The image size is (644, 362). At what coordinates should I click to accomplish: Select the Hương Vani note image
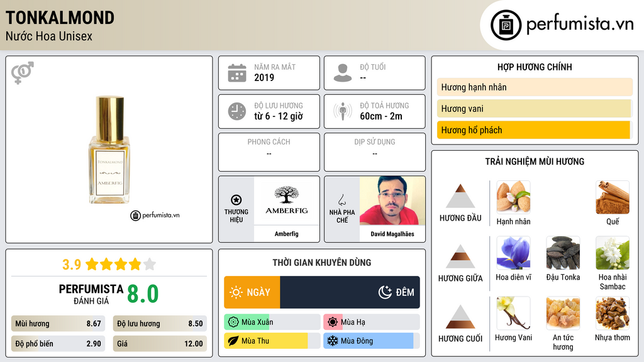coord(513,313)
